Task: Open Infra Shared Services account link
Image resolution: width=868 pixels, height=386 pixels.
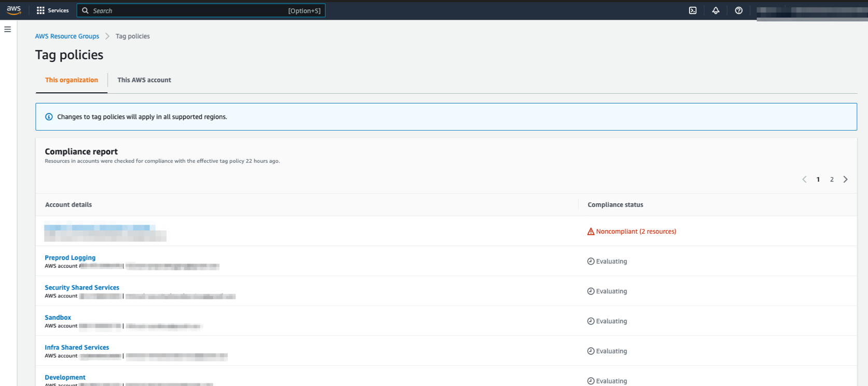Action: click(x=77, y=348)
